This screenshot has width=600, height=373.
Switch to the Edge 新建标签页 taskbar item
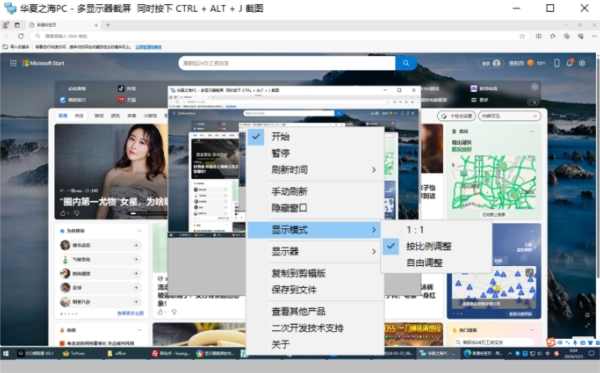point(483,353)
